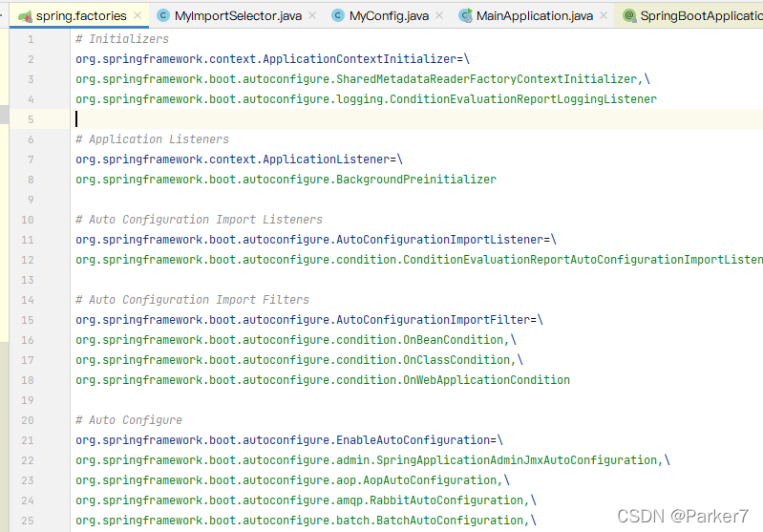Switch to the spring.factories tab
763x532 pixels.
tap(81, 16)
